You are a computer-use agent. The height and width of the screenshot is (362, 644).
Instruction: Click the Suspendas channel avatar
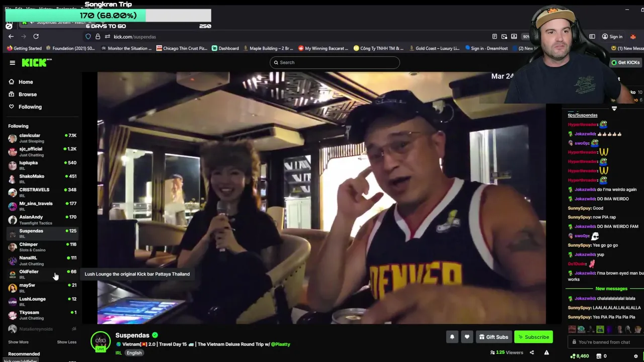tap(101, 342)
